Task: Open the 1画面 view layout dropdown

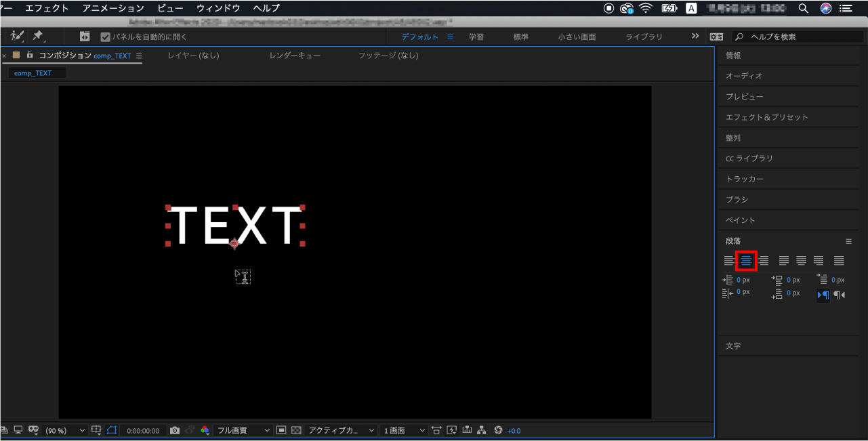Action: [404, 430]
